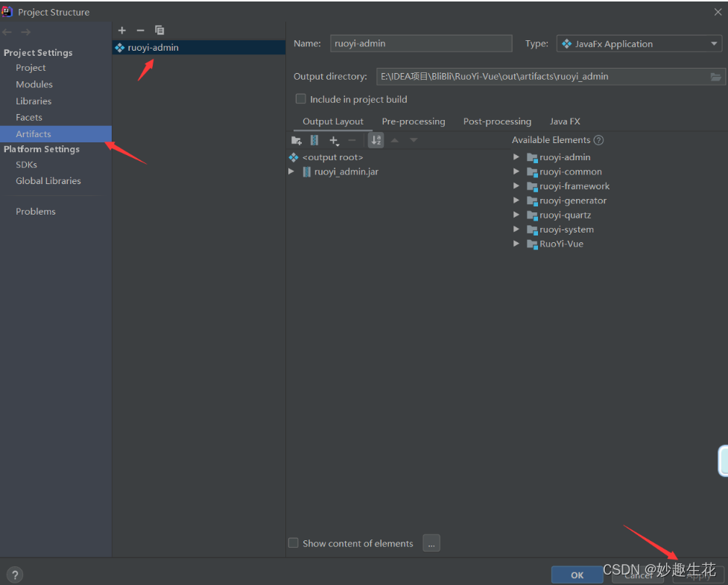Check Show content of elements
The height and width of the screenshot is (585, 728).
tap(293, 543)
